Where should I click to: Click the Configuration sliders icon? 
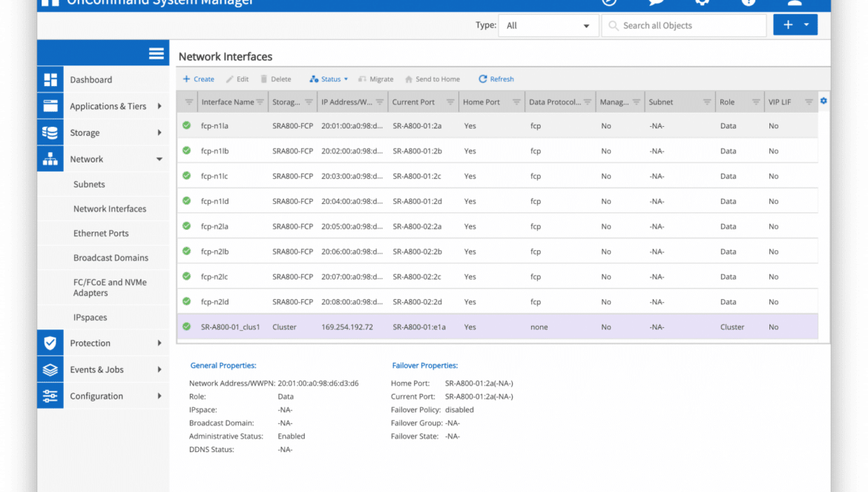[x=50, y=396]
